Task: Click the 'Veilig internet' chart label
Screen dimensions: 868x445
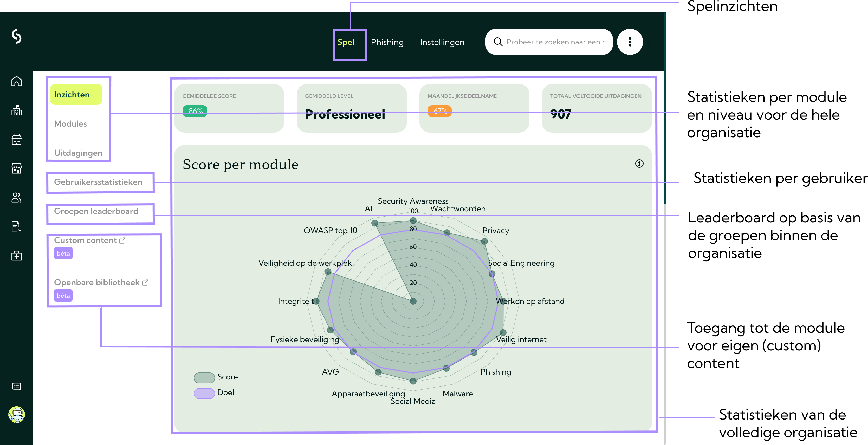Action: point(521,339)
